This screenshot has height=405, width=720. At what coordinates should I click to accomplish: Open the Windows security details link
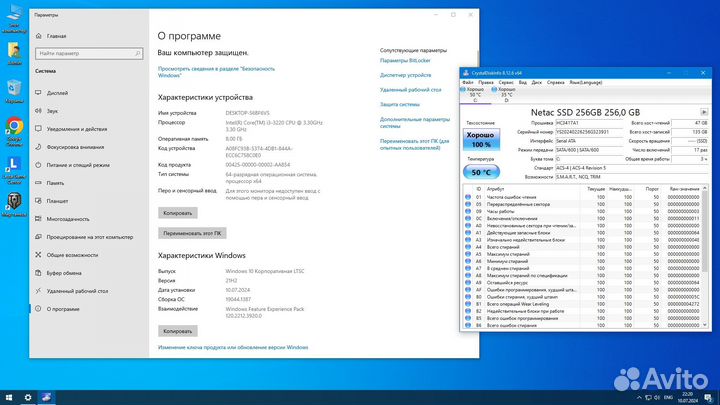(216, 72)
